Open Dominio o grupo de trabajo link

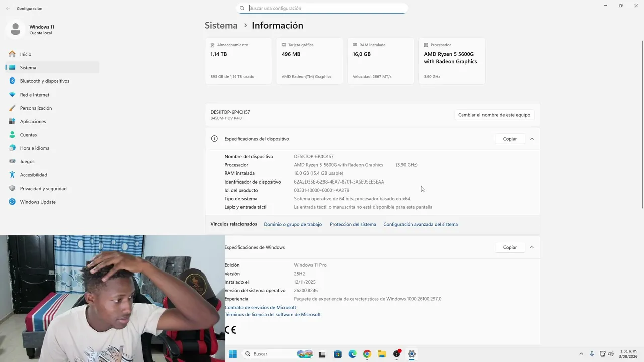293,224
